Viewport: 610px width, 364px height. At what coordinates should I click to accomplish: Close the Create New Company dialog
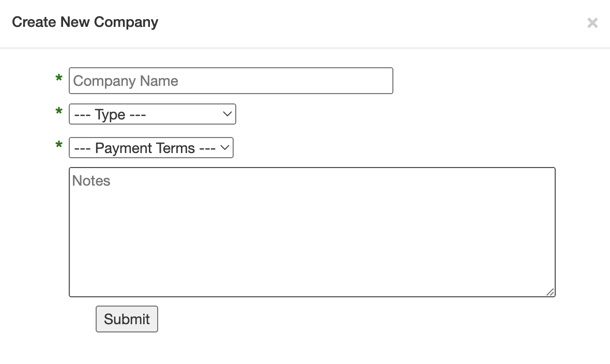592,23
